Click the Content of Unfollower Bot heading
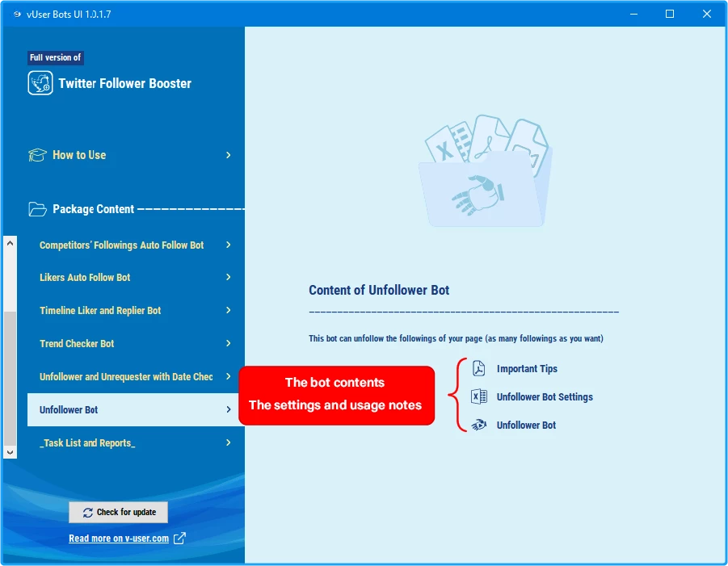 pos(379,291)
